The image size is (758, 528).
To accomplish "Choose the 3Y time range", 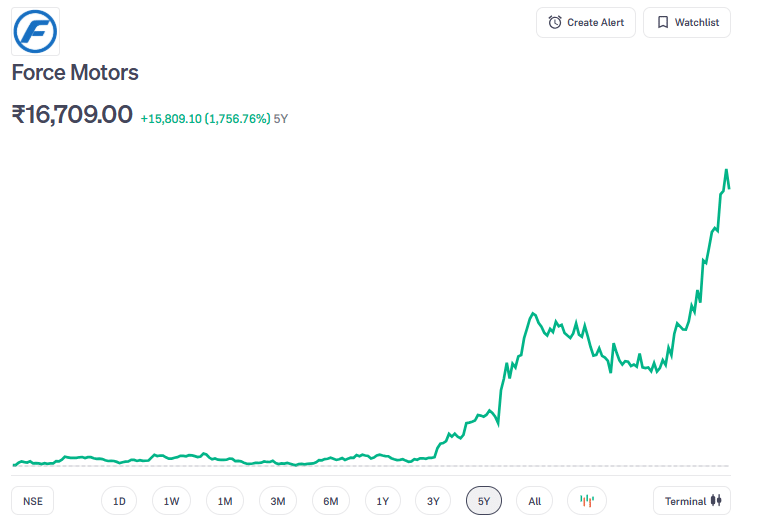I will [433, 501].
